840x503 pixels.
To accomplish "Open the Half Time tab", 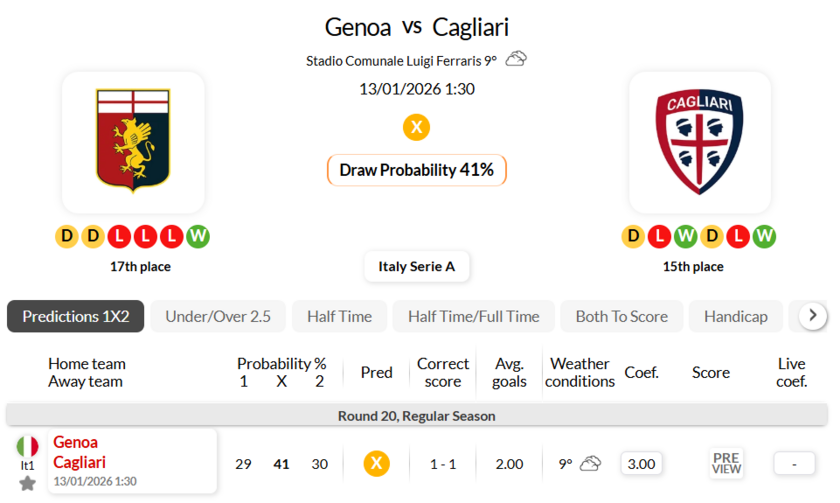I will (339, 316).
